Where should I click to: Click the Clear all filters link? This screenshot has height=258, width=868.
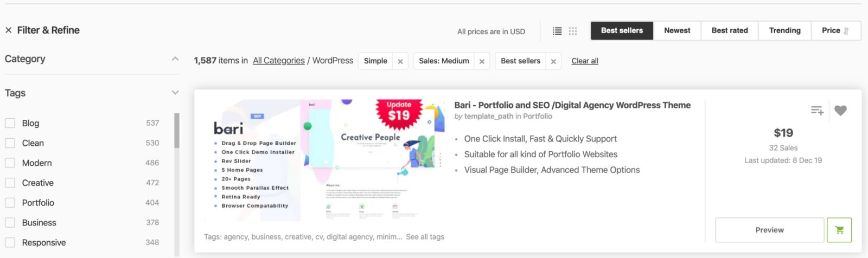pyautogui.click(x=585, y=61)
